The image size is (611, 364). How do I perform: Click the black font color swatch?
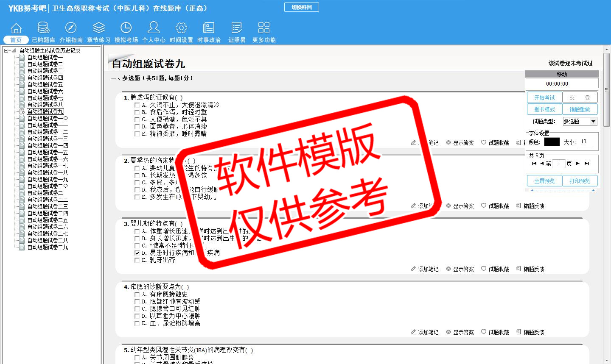[x=552, y=142]
